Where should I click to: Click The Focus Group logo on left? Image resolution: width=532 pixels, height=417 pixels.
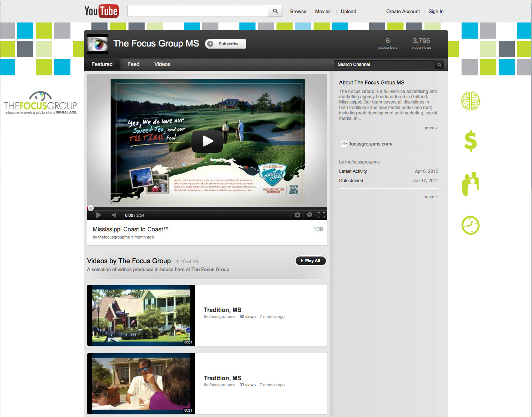[40, 103]
